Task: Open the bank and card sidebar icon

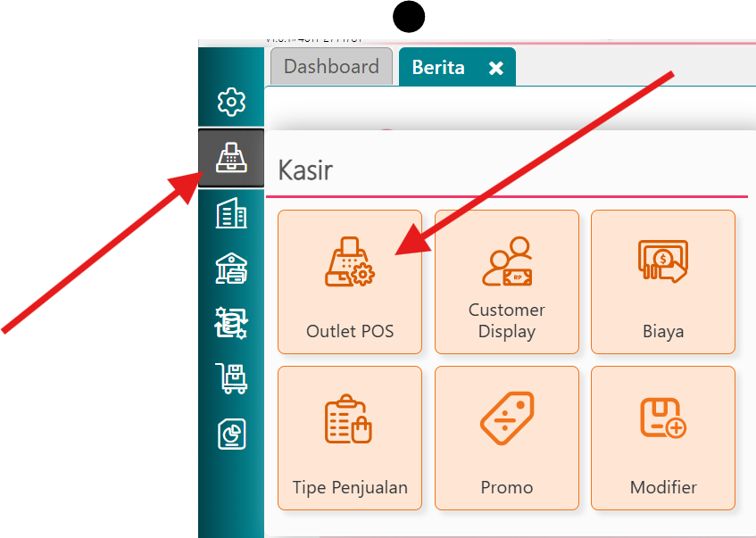Action: [x=231, y=268]
